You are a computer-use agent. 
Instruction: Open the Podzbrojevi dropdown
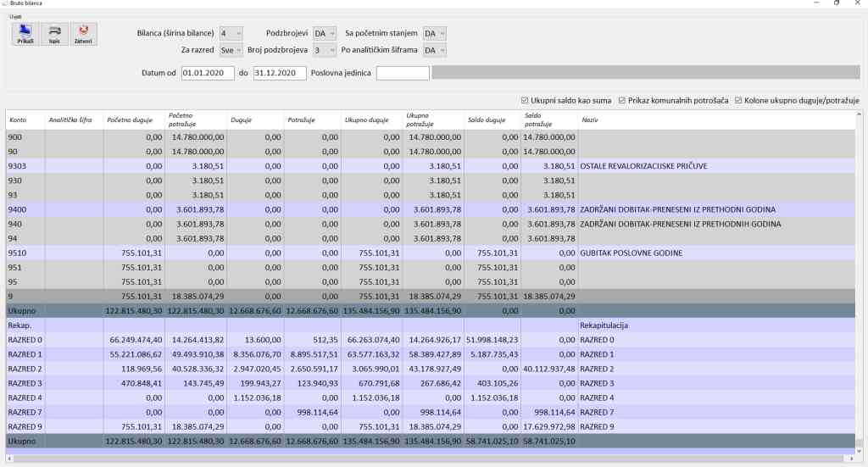(x=325, y=33)
